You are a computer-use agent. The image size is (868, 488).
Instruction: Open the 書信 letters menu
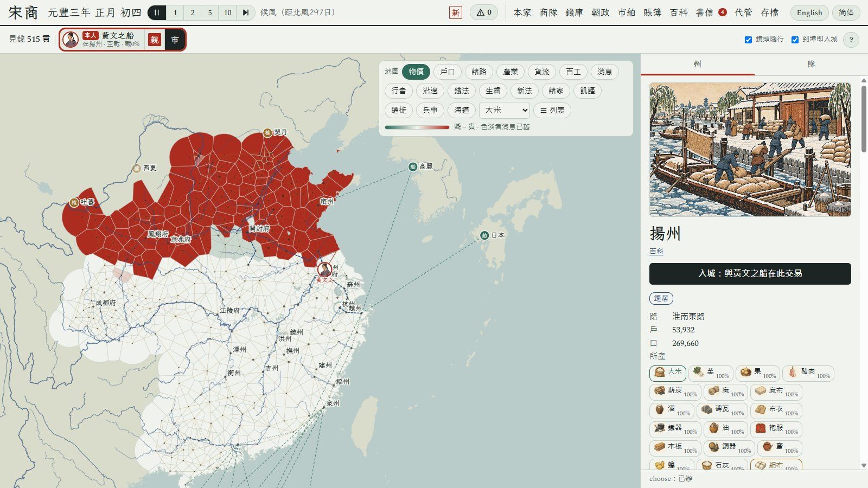pos(711,12)
